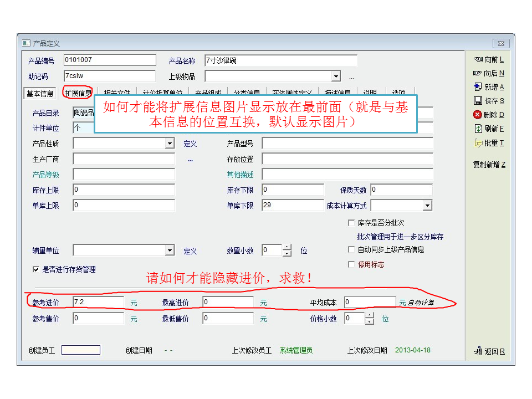Click the 向前 (previous record) icon

[x=478, y=59]
